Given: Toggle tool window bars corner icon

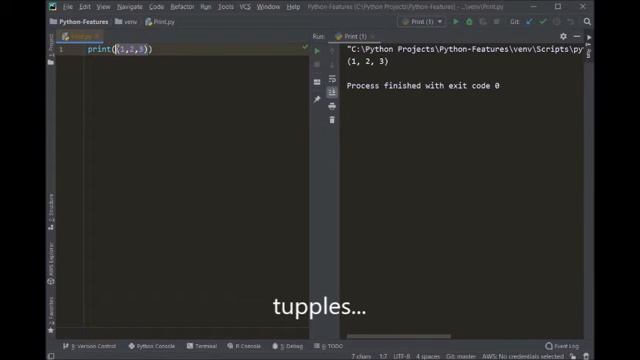Looking at the screenshot, I should (x=51, y=356).
